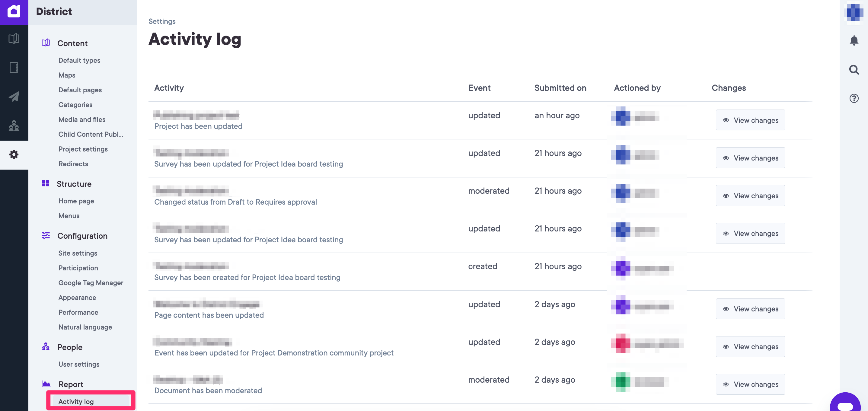Image resolution: width=868 pixels, height=411 pixels.
Task: Select the settings gear icon
Action: point(14,155)
